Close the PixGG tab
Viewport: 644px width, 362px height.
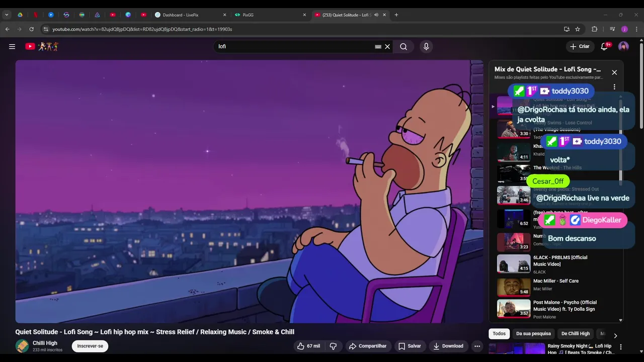pyautogui.click(x=304, y=15)
